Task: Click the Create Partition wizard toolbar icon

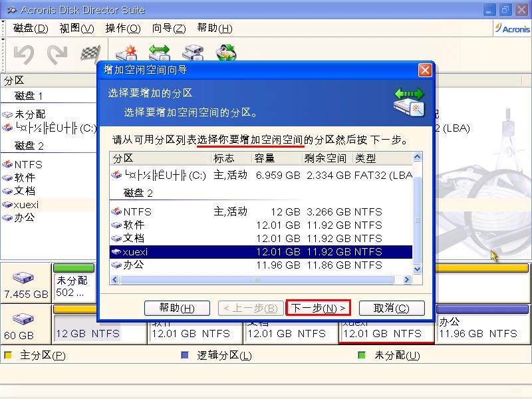Action: point(126,53)
